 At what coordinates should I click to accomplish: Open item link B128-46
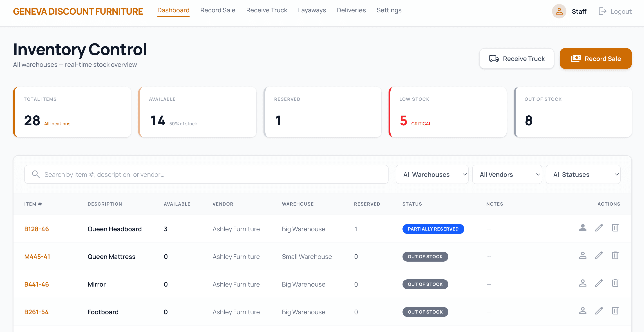[x=36, y=229]
